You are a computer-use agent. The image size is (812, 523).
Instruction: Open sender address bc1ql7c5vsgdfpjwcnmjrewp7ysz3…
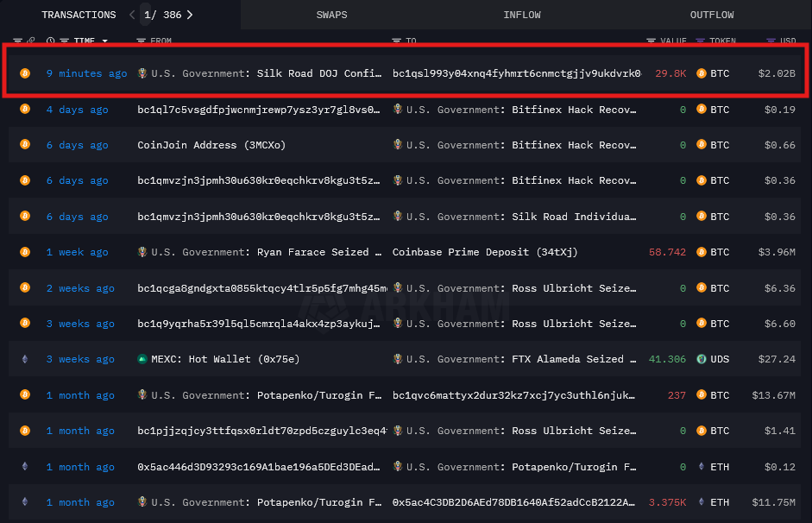point(258,110)
